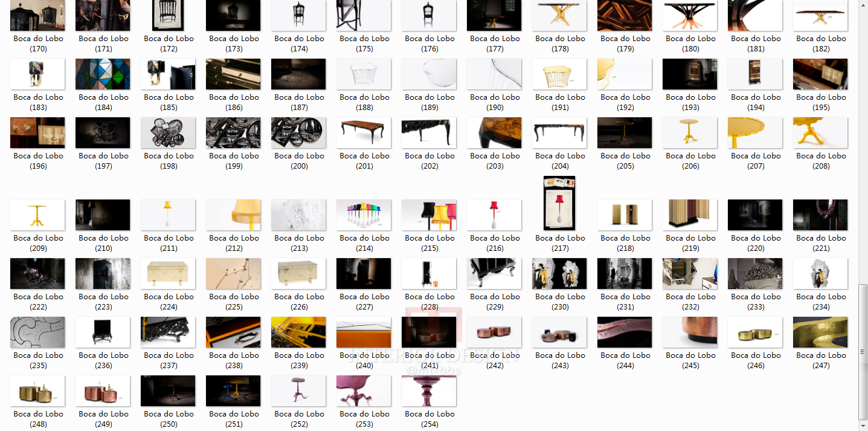Select the Boca do Lobo (239) yellow thumbnail

pyautogui.click(x=298, y=332)
